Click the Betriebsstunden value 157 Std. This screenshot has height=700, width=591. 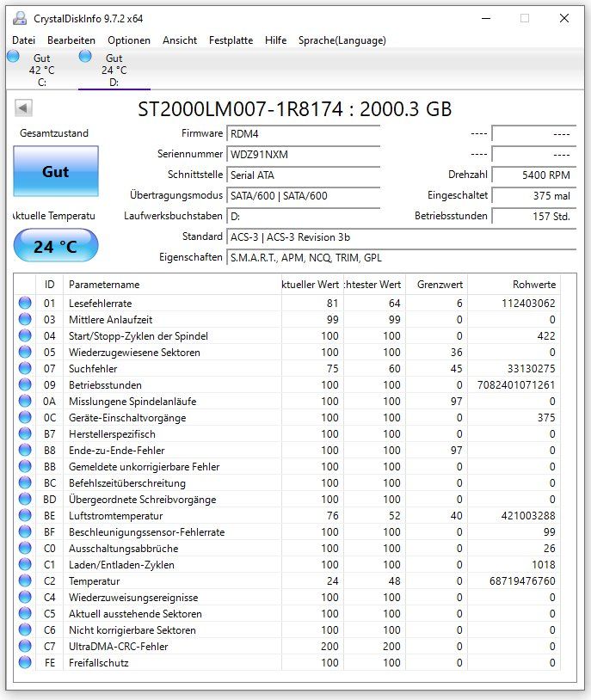click(x=534, y=217)
